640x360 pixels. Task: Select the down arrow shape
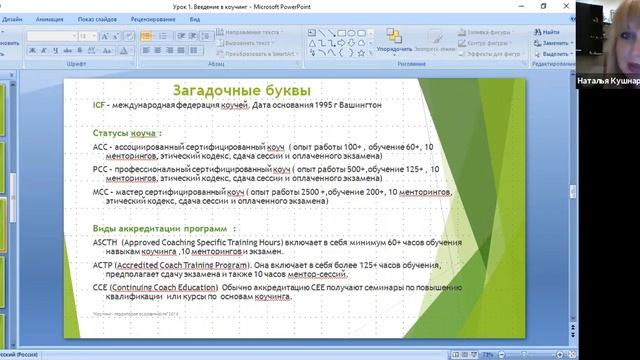click(x=351, y=43)
